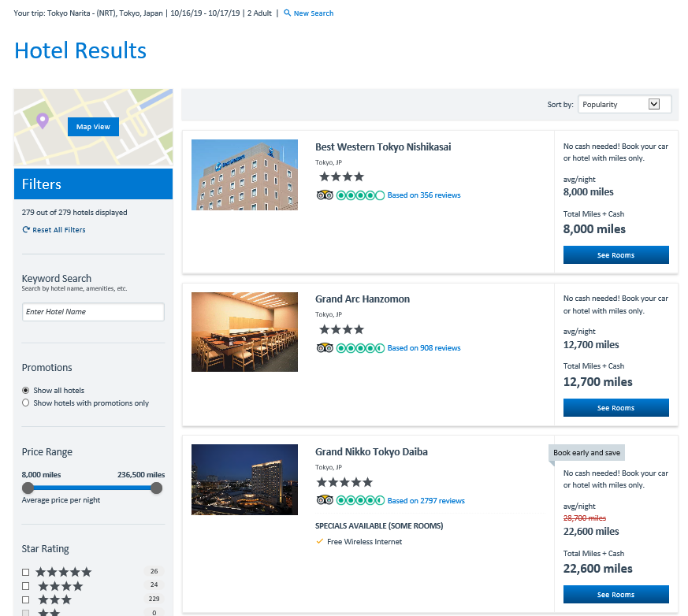
Task: Click Grand Arc Hanzomon dining room photo
Action: (x=244, y=332)
